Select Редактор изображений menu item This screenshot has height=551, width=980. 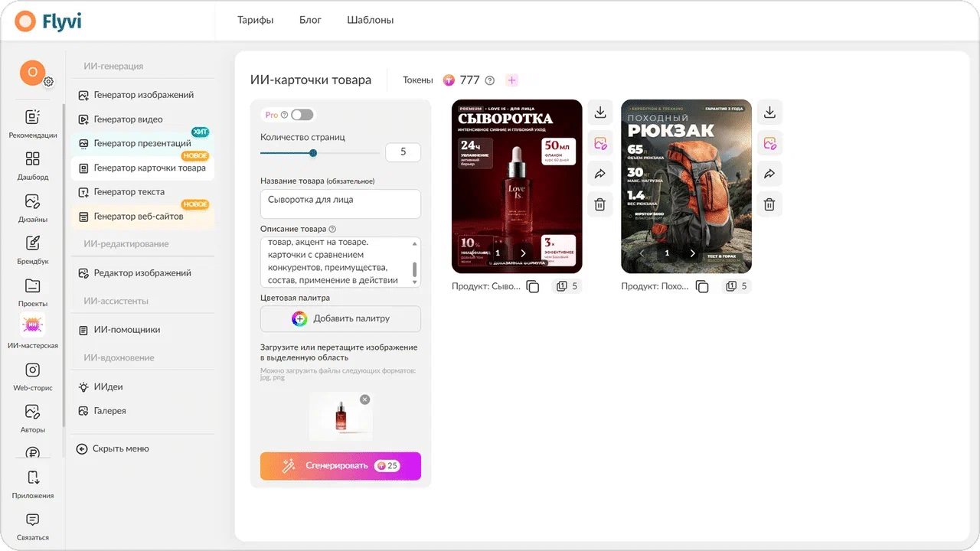coord(143,273)
